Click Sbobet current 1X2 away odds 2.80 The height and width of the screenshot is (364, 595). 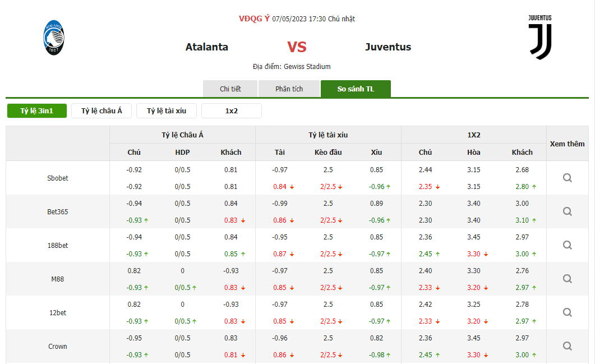[x=522, y=187]
